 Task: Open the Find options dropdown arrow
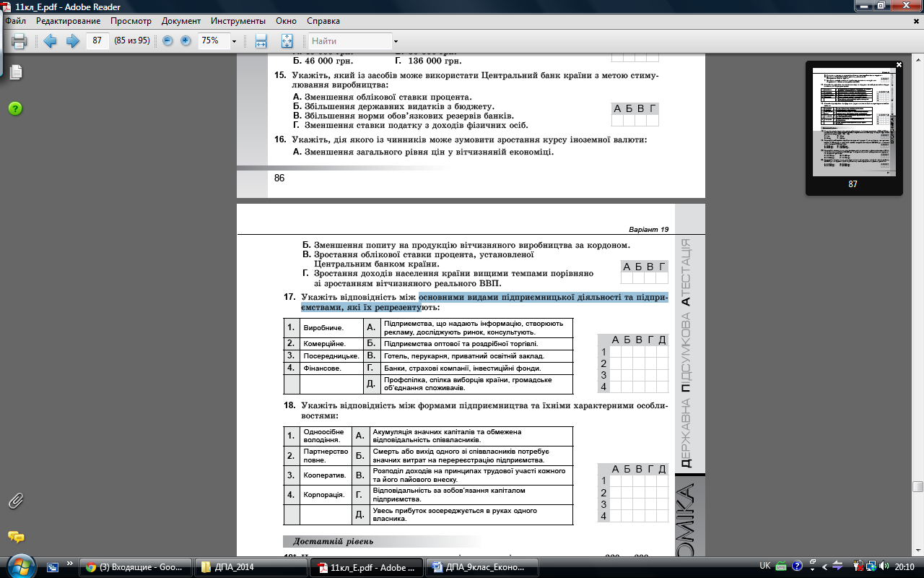[396, 42]
